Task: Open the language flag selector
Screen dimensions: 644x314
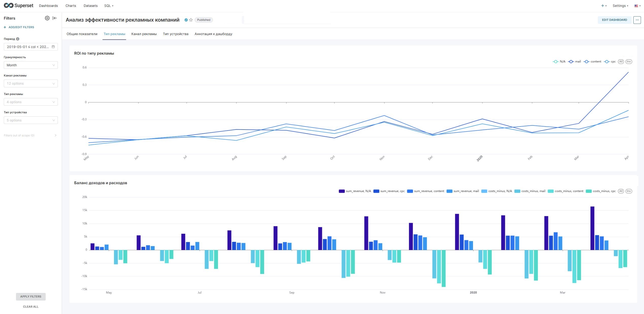Action: [637, 6]
